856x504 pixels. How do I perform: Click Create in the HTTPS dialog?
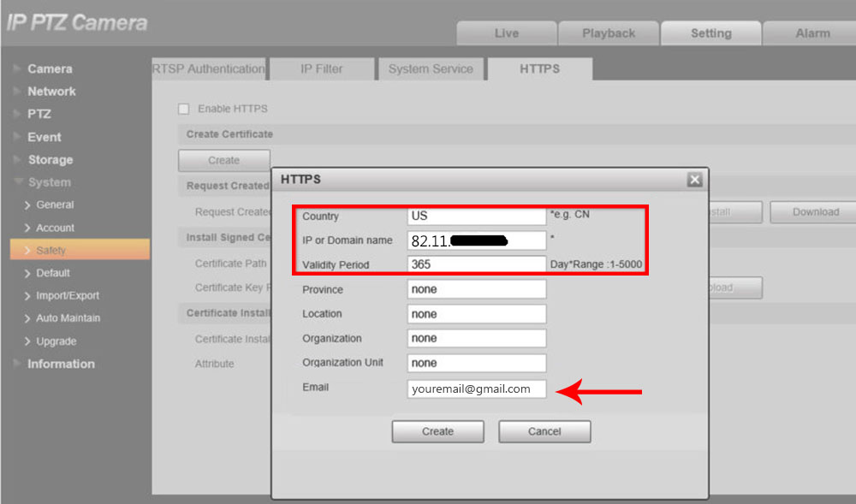point(437,431)
